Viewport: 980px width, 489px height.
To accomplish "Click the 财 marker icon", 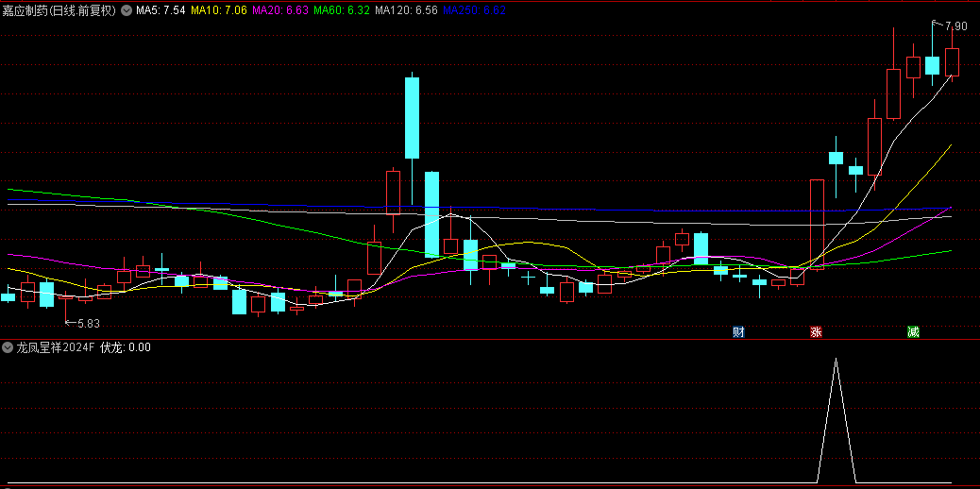I will tap(738, 332).
